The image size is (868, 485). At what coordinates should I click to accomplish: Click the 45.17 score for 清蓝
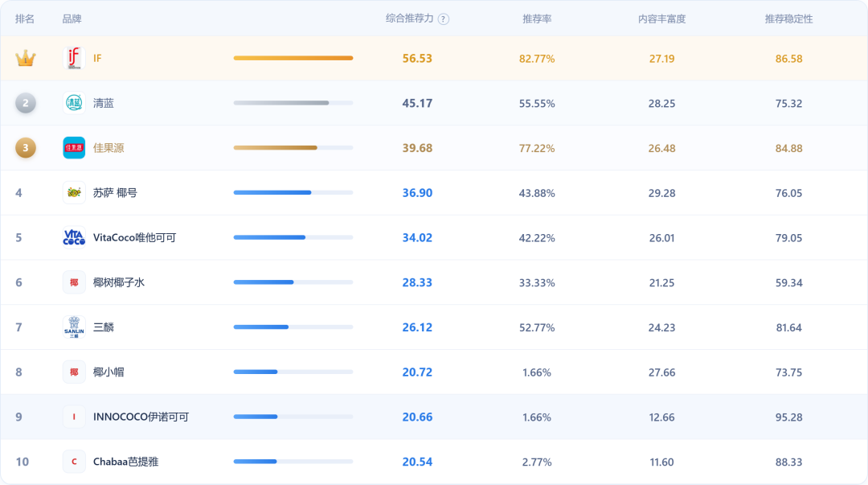417,103
